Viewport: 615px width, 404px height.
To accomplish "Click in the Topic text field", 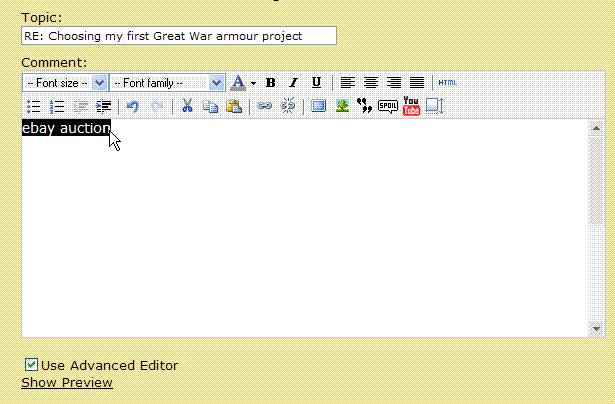I will pyautogui.click(x=178, y=36).
